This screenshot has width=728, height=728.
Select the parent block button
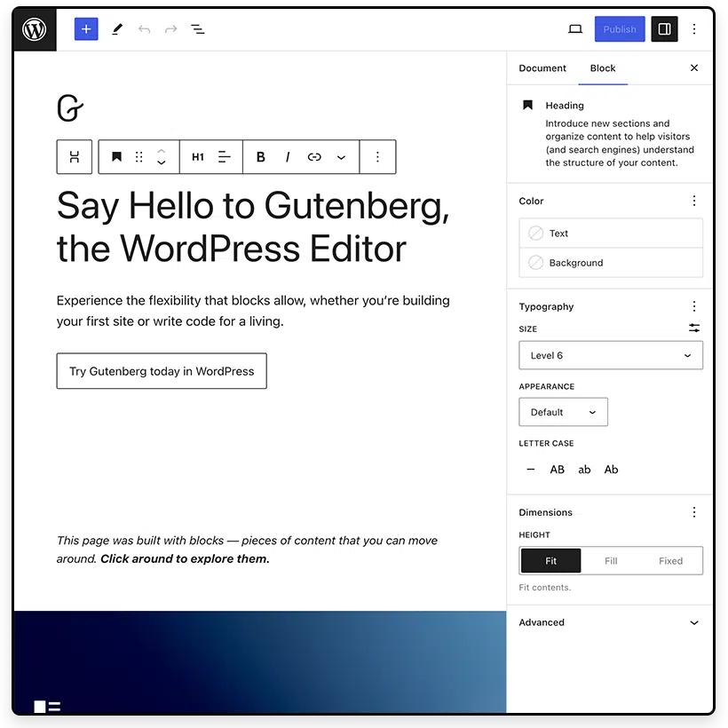(75, 157)
